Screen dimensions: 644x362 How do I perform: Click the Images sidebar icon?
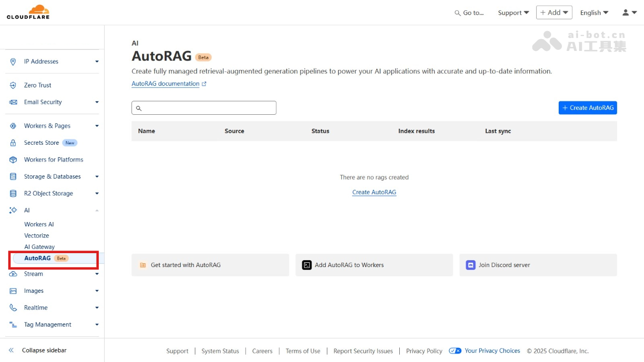(12, 290)
